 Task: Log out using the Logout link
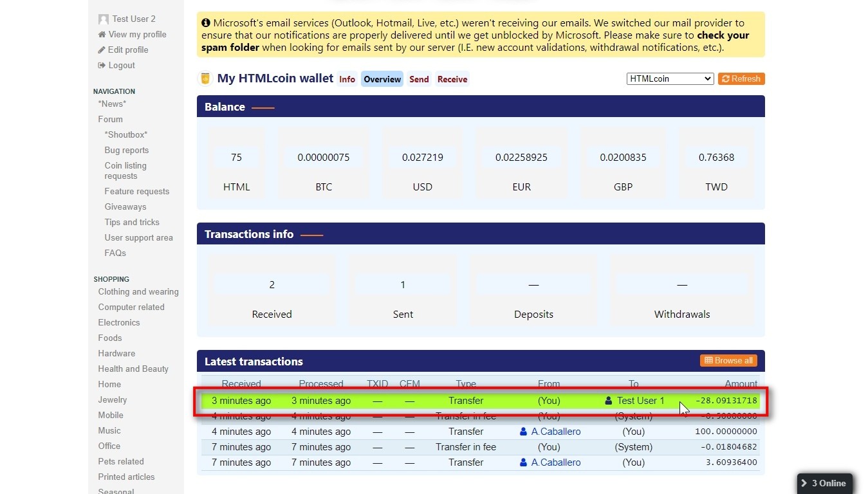pos(122,66)
